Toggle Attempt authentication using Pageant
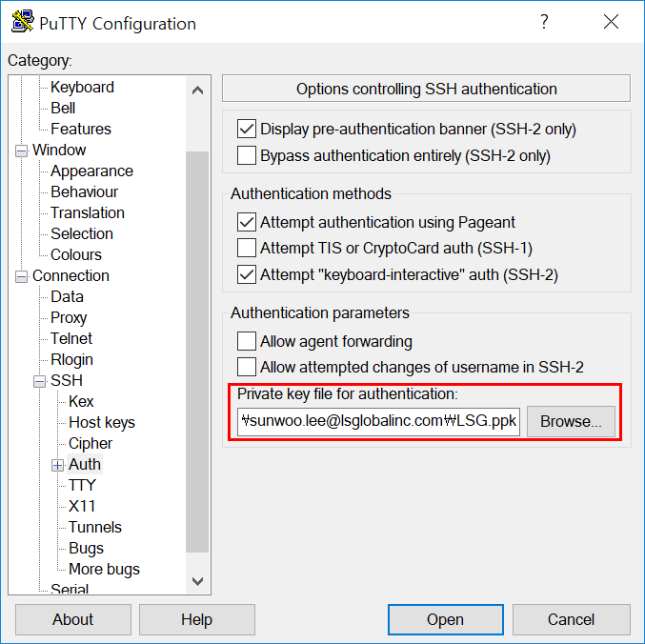This screenshot has height=644, width=645. point(247,222)
